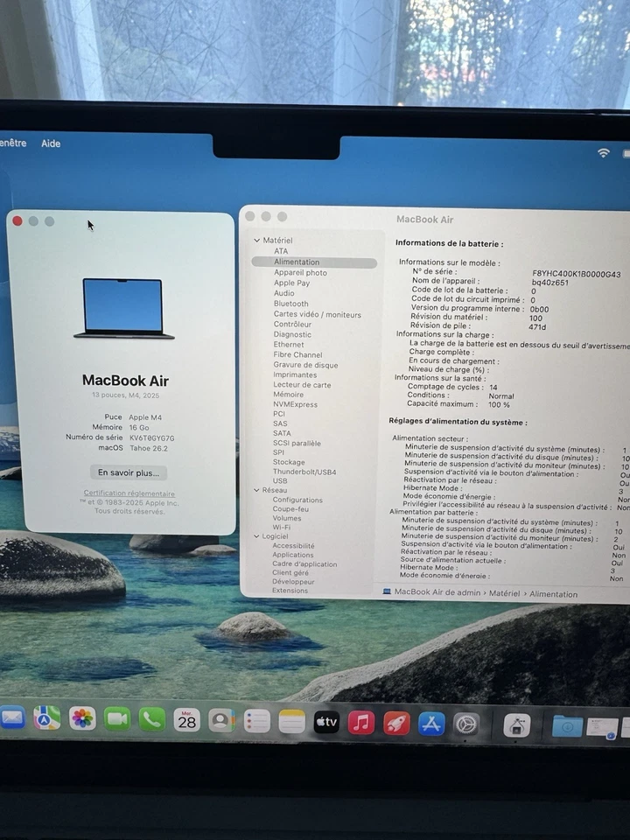Open the App Store from Dock
The width and height of the screenshot is (630, 840).
pyautogui.click(x=431, y=724)
